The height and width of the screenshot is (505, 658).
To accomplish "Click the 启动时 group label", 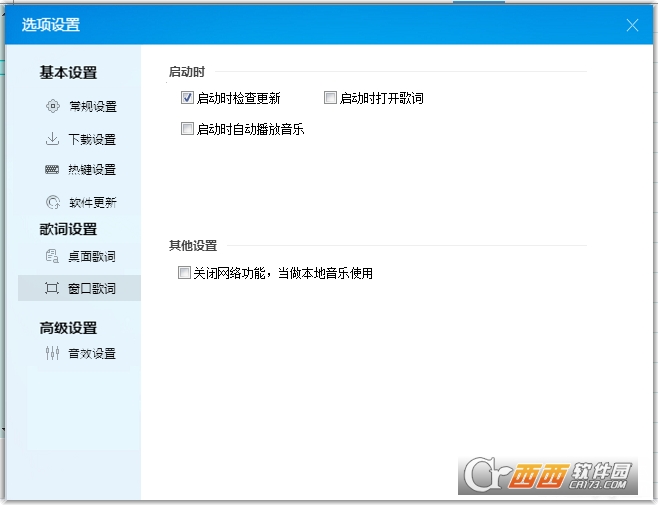I will (187, 72).
